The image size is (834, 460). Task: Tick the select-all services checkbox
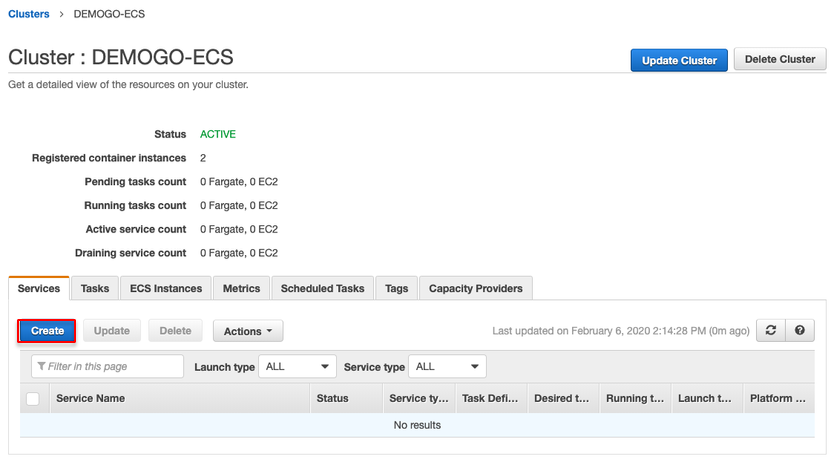(x=33, y=398)
